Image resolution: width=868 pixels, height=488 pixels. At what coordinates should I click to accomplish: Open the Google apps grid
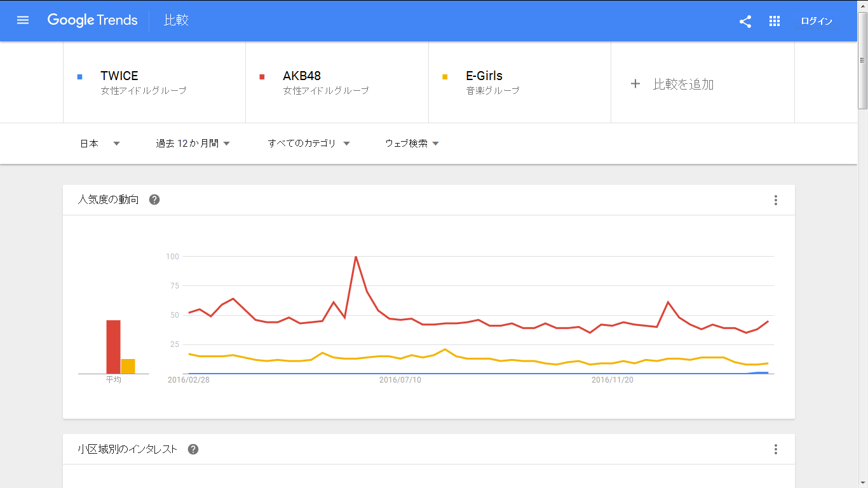[775, 22]
